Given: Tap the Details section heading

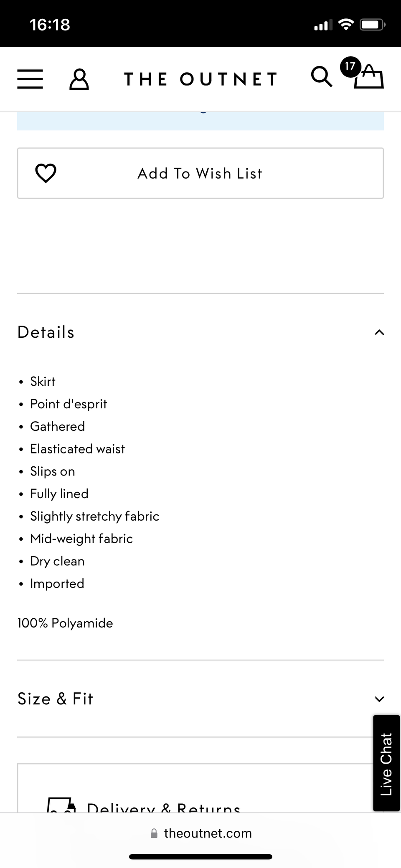Looking at the screenshot, I should (x=46, y=332).
